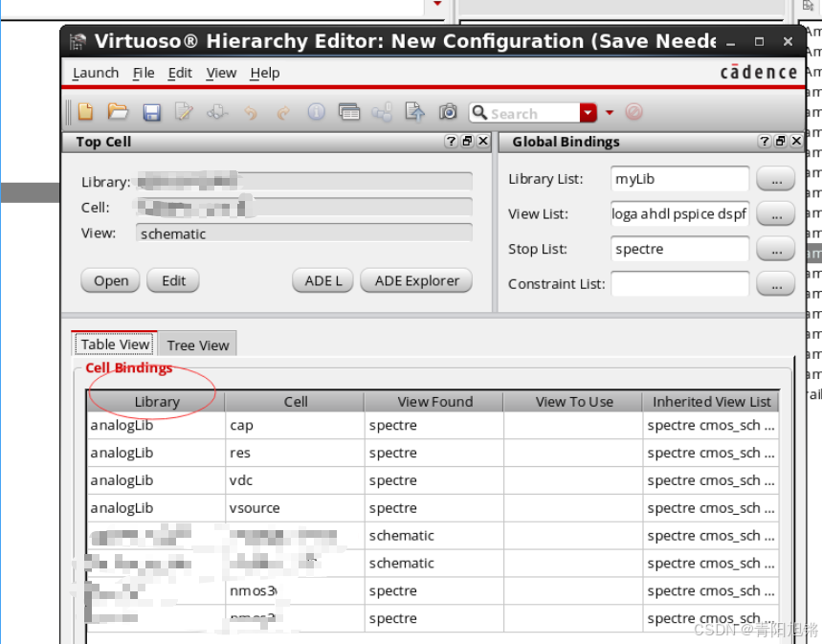Click the information toolbar icon
Screen dimensions: 822x644
(316, 112)
